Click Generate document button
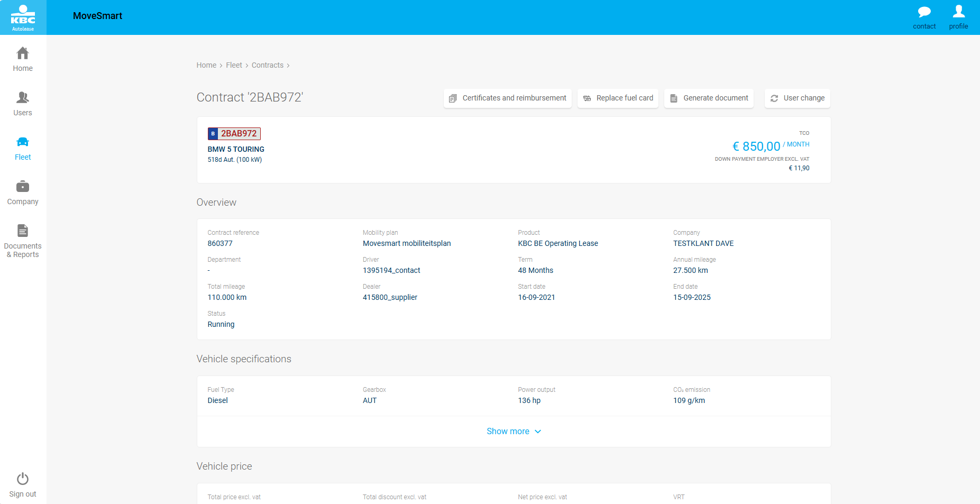This screenshot has height=504, width=980. tap(709, 98)
